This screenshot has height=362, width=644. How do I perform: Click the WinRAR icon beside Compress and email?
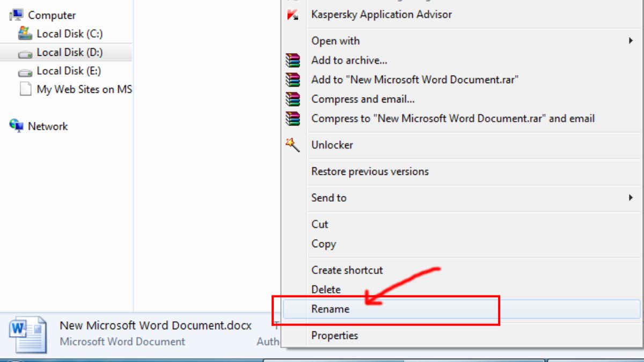click(292, 99)
